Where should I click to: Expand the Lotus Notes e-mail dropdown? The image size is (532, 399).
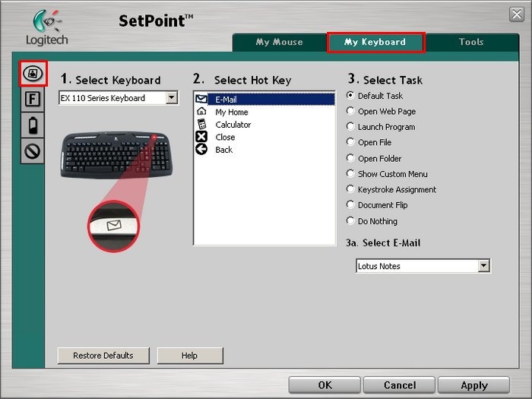click(x=484, y=266)
